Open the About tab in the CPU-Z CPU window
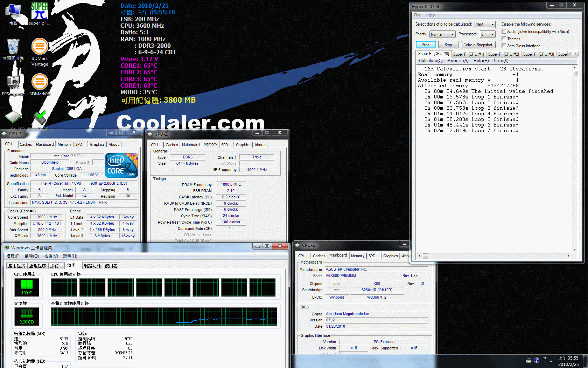The height and width of the screenshot is (368, 588). 113,144
